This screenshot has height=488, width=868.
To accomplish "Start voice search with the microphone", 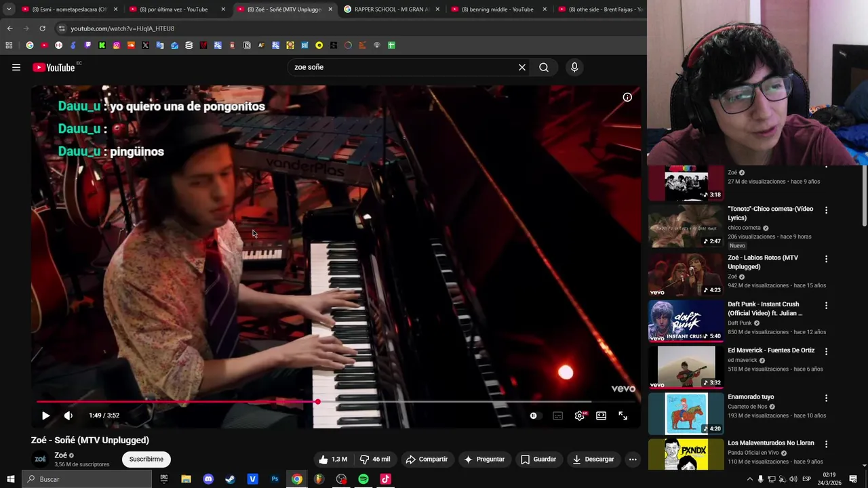I will click(574, 67).
